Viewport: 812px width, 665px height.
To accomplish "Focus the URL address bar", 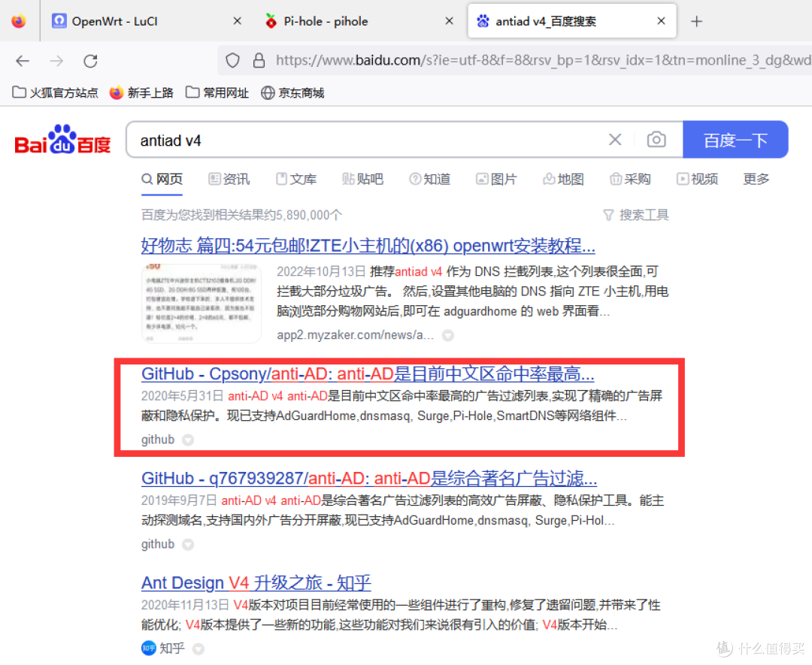I will [543, 61].
